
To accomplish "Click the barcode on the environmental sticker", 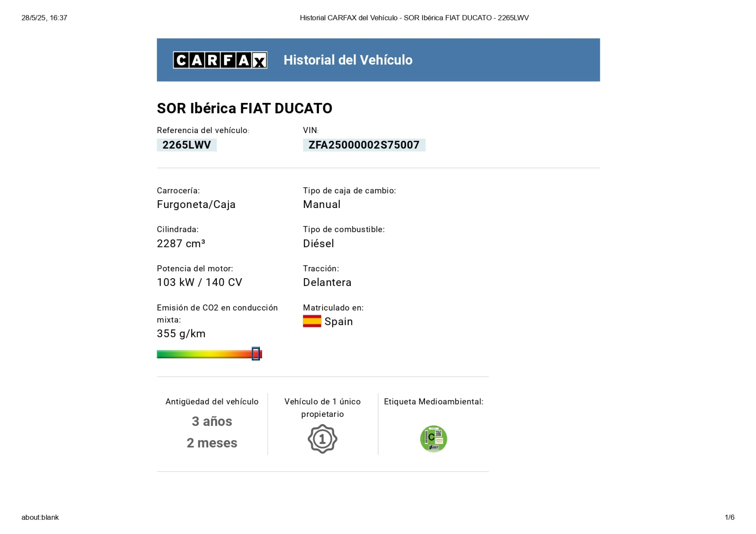I will pos(426,437).
